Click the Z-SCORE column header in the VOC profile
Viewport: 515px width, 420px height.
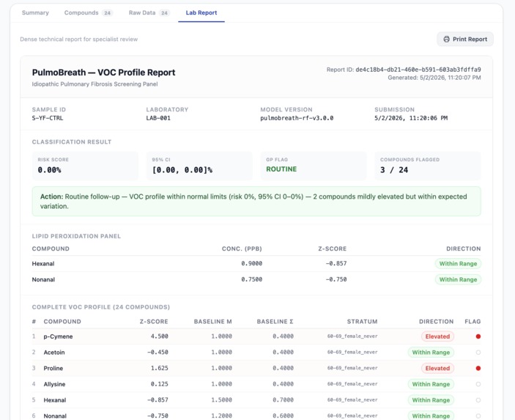154,321
